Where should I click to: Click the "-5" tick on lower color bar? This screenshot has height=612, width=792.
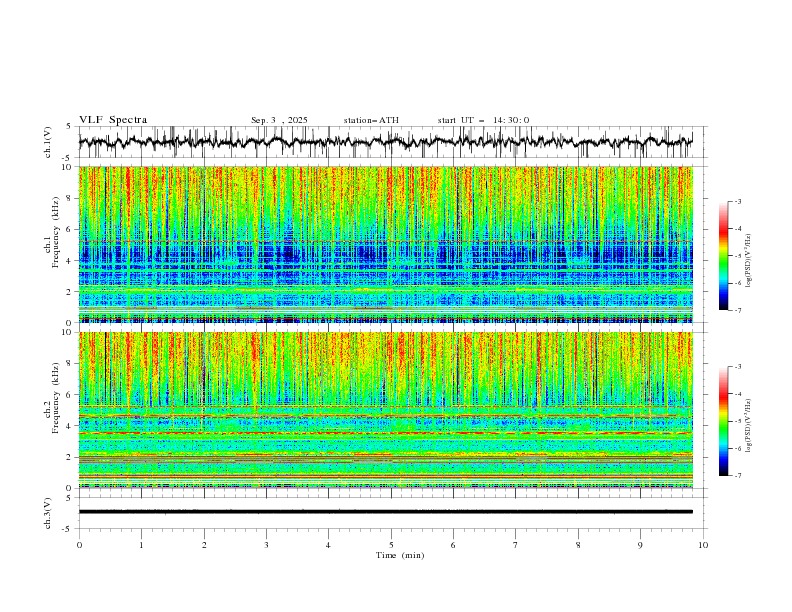click(x=738, y=421)
